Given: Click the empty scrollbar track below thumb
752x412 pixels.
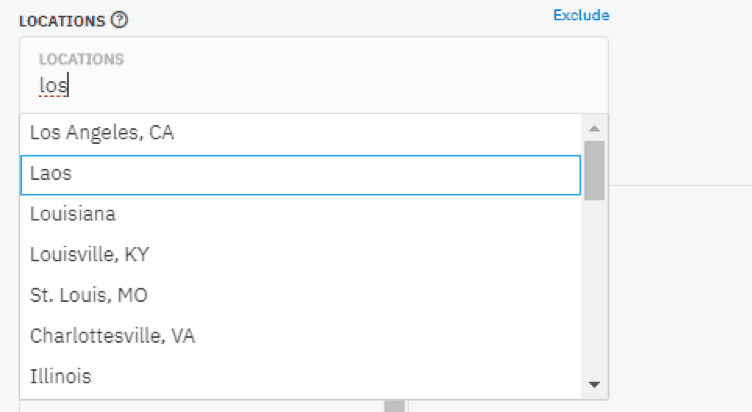Looking at the screenshot, I should point(594,288).
